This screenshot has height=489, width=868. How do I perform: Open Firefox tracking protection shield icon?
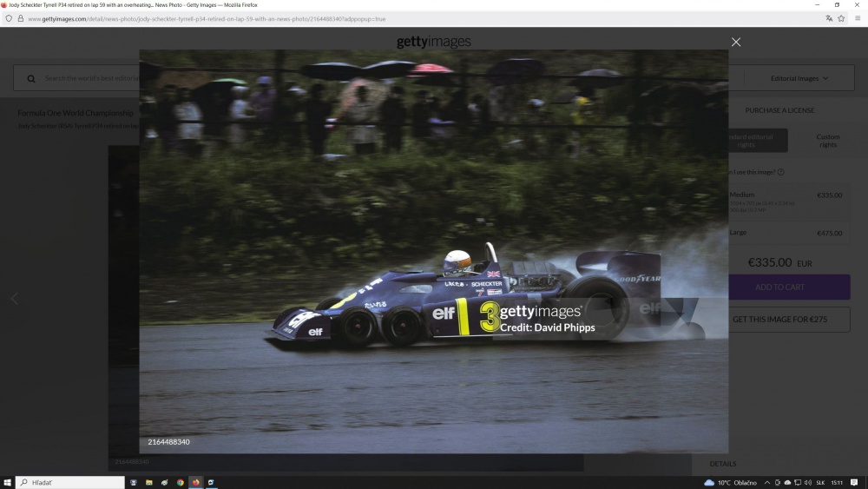coord(9,18)
